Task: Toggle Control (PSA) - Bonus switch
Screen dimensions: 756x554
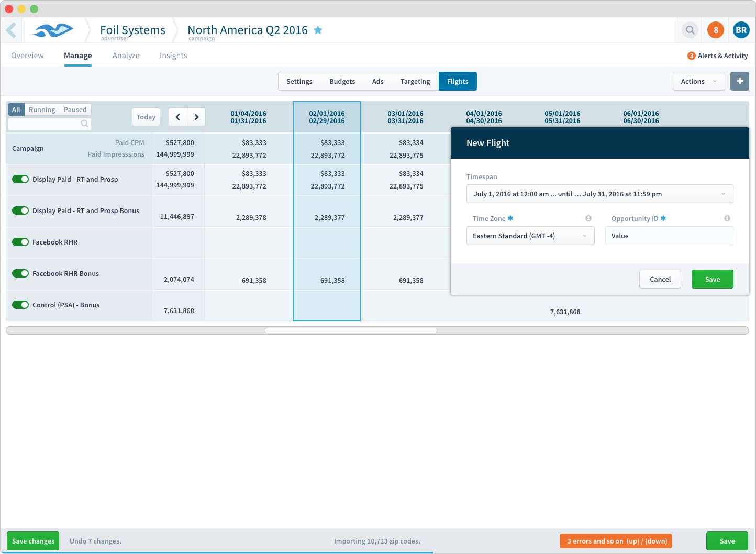Action: point(20,305)
